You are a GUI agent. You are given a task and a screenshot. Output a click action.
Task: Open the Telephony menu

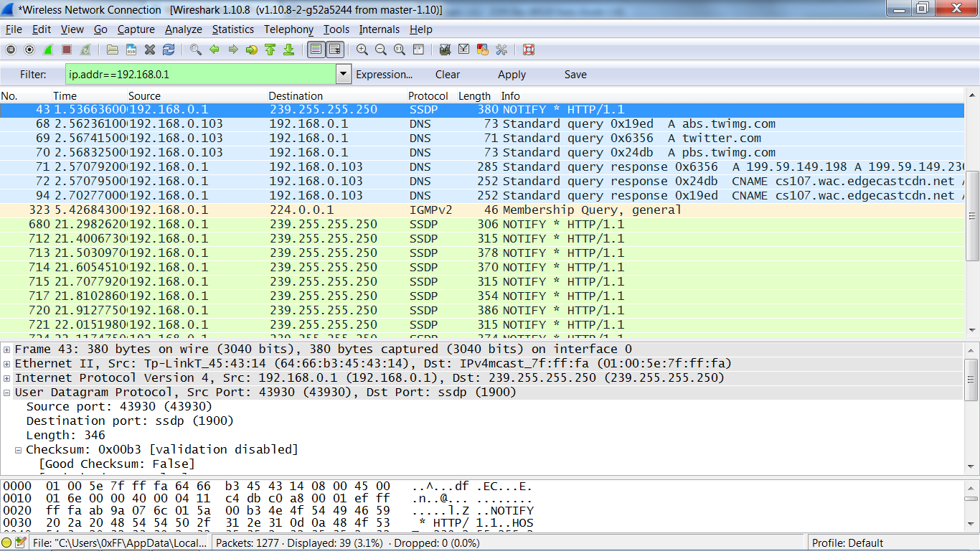pos(288,29)
